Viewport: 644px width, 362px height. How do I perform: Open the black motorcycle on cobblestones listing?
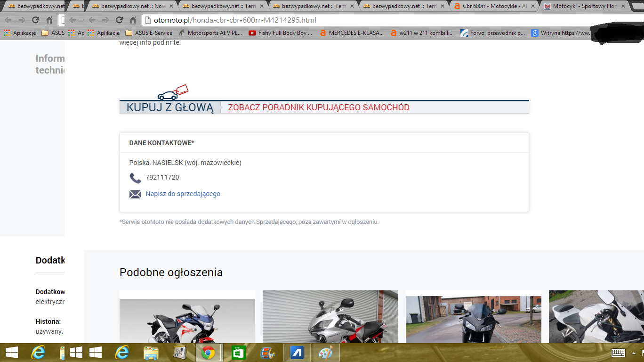click(473, 319)
